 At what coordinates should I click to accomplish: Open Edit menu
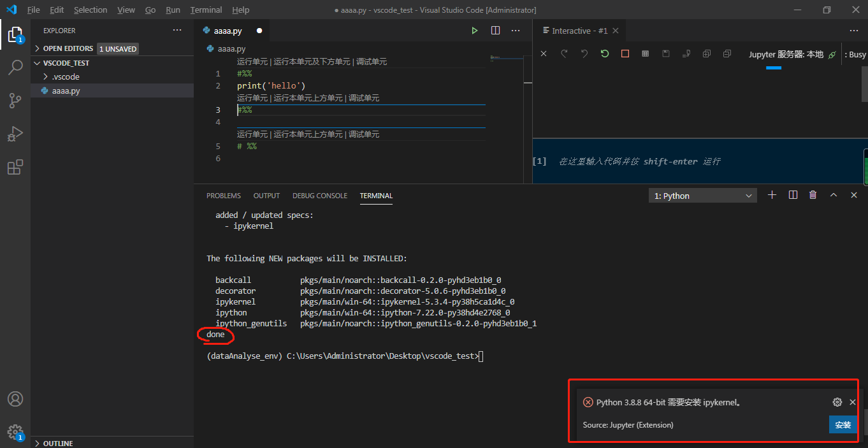(57, 10)
